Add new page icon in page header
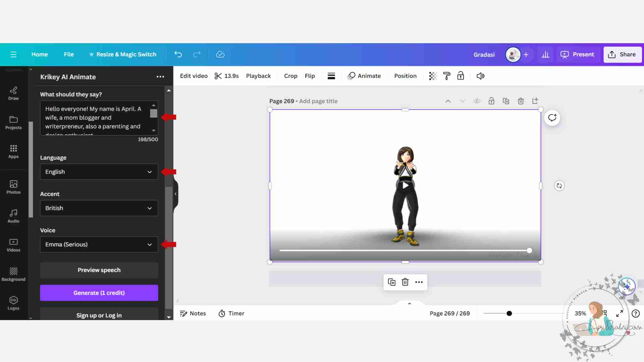 coord(535,101)
